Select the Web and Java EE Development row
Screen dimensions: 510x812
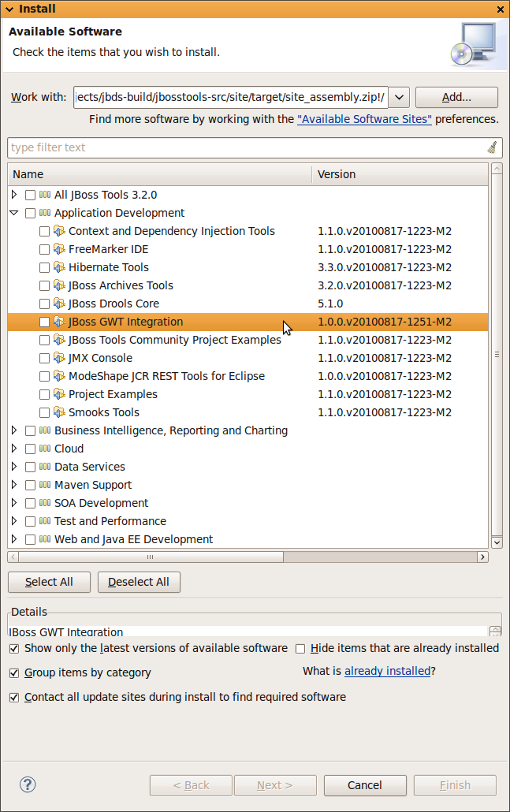click(x=248, y=539)
